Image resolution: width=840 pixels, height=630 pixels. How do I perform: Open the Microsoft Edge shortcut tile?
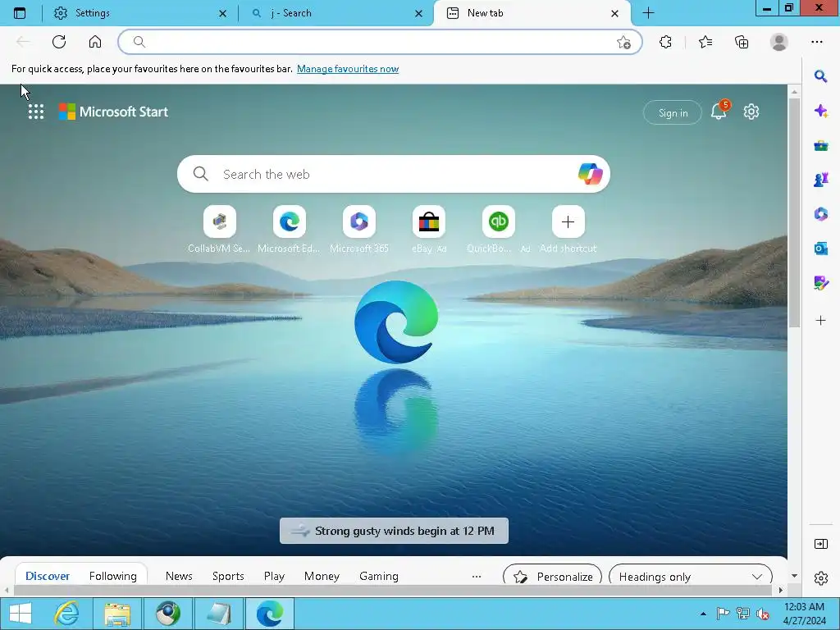click(290, 221)
